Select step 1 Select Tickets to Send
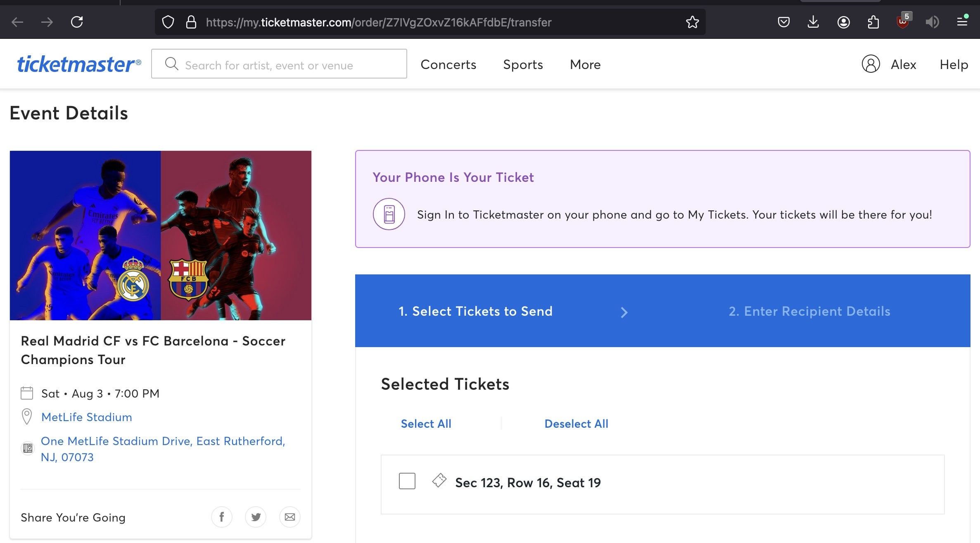980x543 pixels. pos(475,311)
